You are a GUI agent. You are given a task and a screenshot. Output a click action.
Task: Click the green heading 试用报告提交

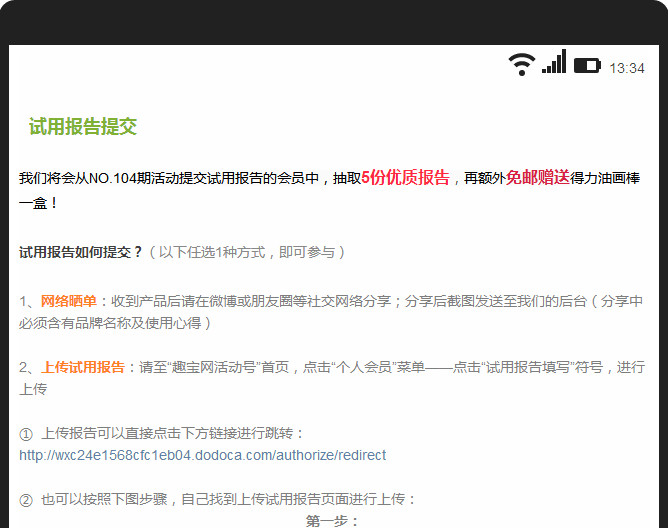pyautogui.click(x=83, y=127)
